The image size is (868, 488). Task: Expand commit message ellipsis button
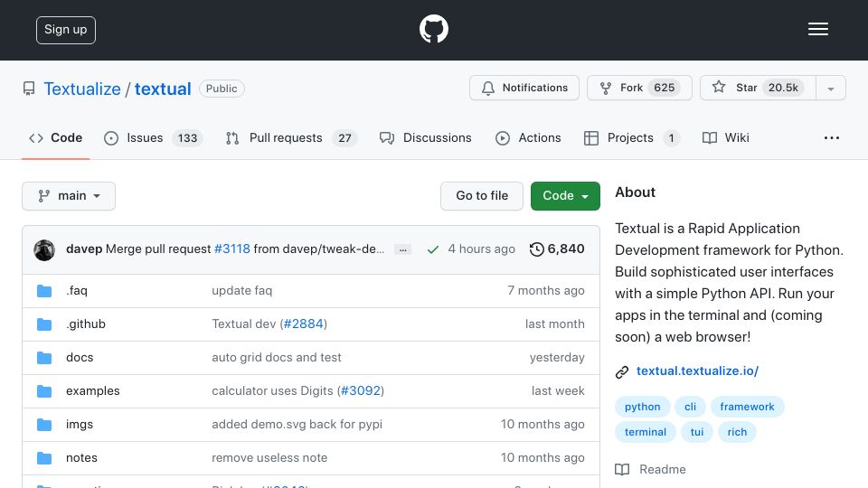[x=403, y=249]
